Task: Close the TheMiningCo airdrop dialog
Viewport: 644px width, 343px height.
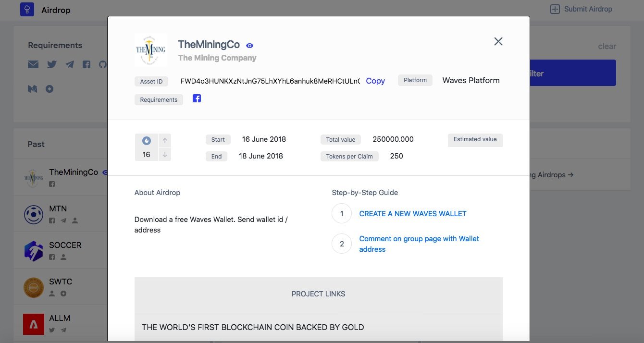Action: pos(498,41)
